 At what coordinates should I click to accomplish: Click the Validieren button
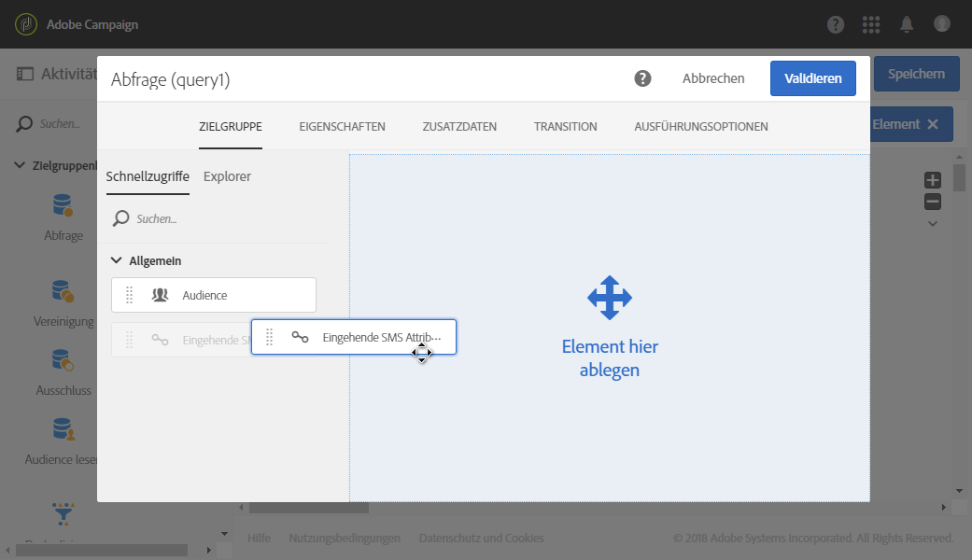point(813,78)
